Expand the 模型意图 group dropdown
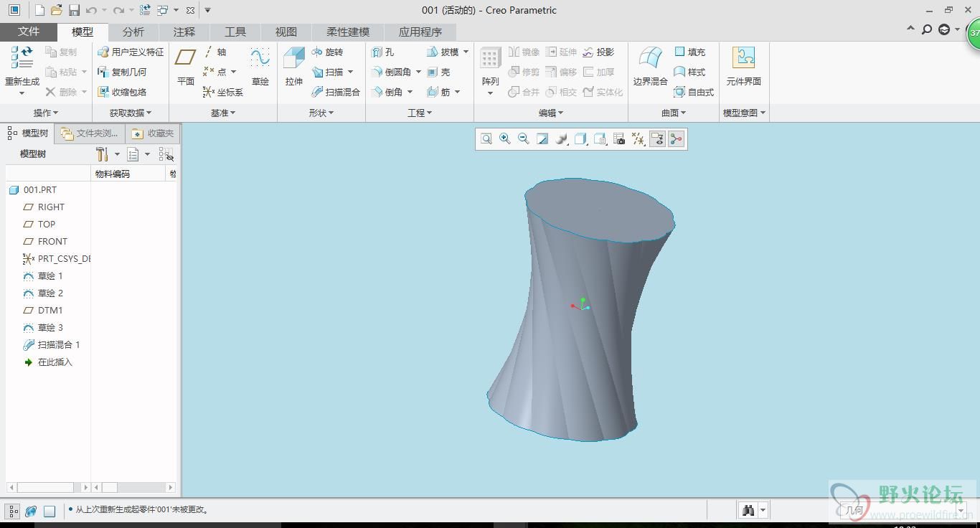This screenshot has height=528, width=980. [745, 113]
